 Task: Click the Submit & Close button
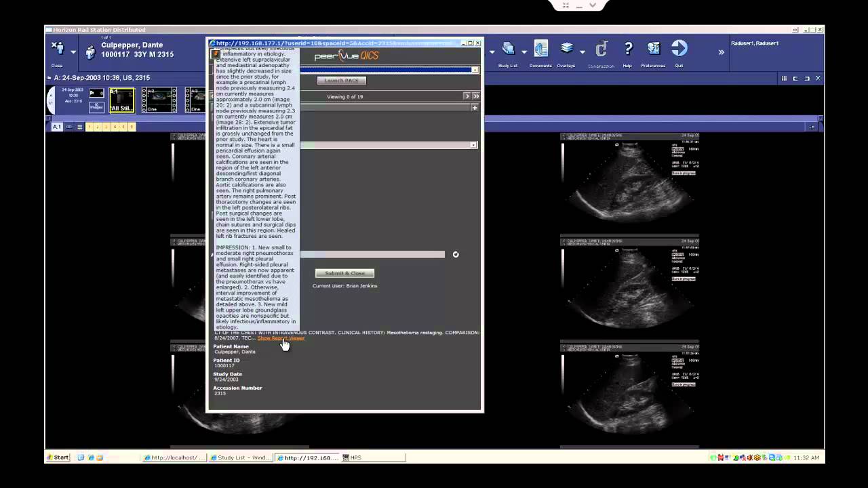(344, 273)
